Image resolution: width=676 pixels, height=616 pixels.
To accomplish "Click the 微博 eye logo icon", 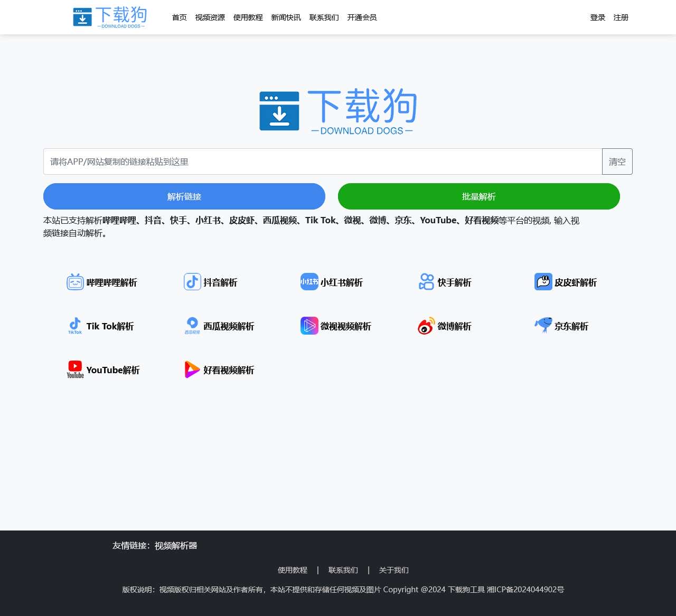I will pyautogui.click(x=426, y=326).
